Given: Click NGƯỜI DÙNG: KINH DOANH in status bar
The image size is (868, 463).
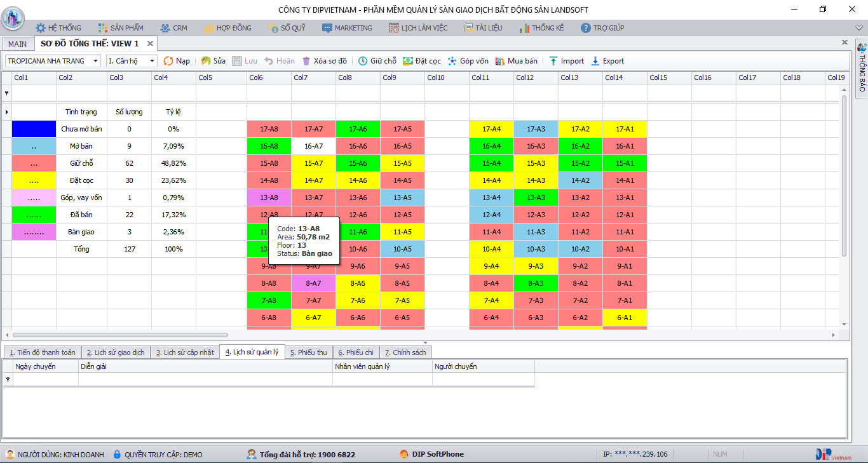Looking at the screenshot, I should (55, 454).
